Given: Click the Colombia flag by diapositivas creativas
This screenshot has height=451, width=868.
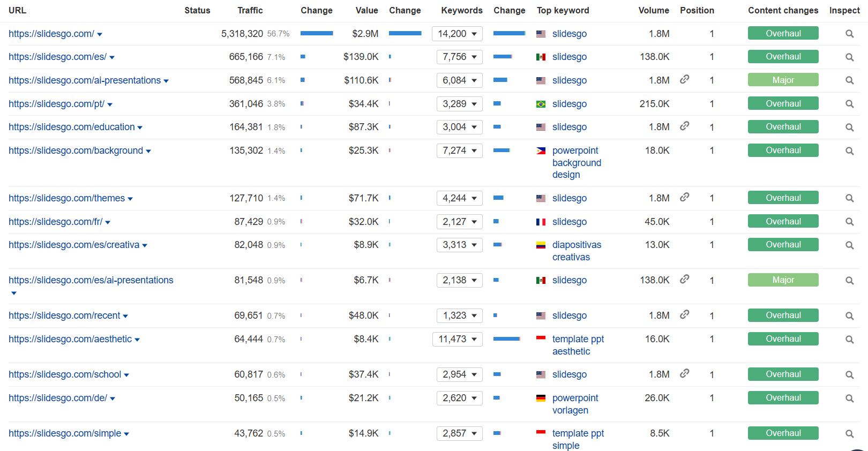Looking at the screenshot, I should (541, 245).
